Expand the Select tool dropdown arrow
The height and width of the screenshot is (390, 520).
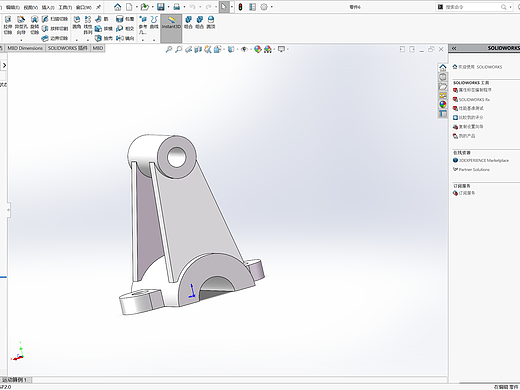(232, 7)
